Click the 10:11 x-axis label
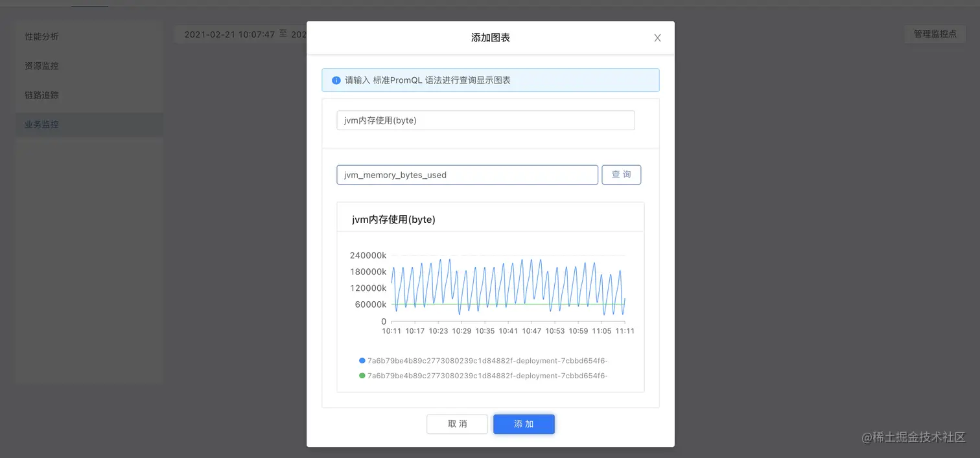 (391, 331)
